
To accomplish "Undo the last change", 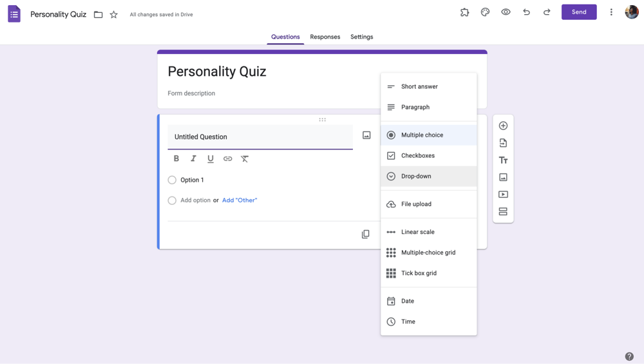I will click(526, 12).
